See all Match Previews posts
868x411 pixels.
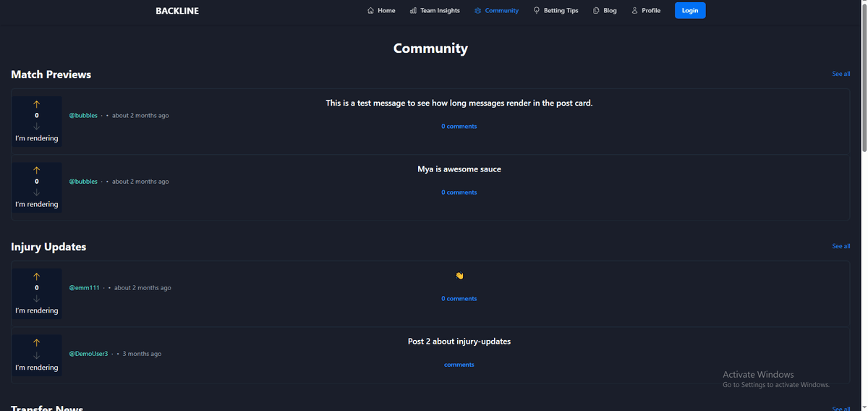[841, 74]
